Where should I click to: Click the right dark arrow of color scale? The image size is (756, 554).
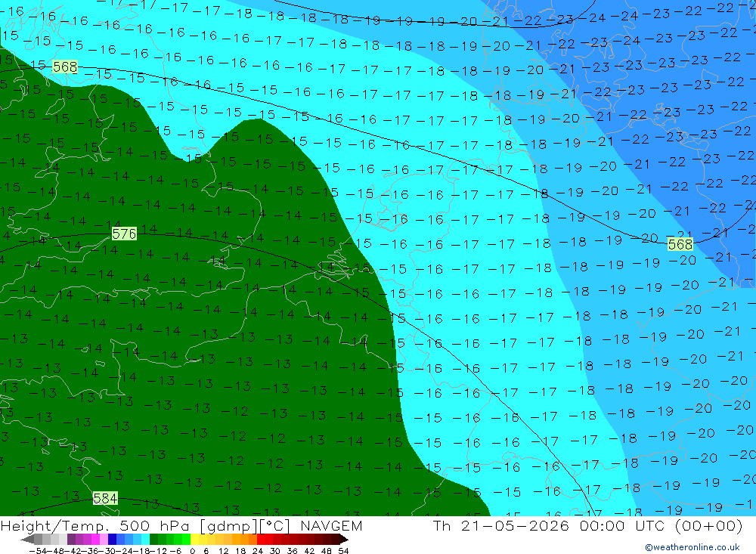(344, 540)
